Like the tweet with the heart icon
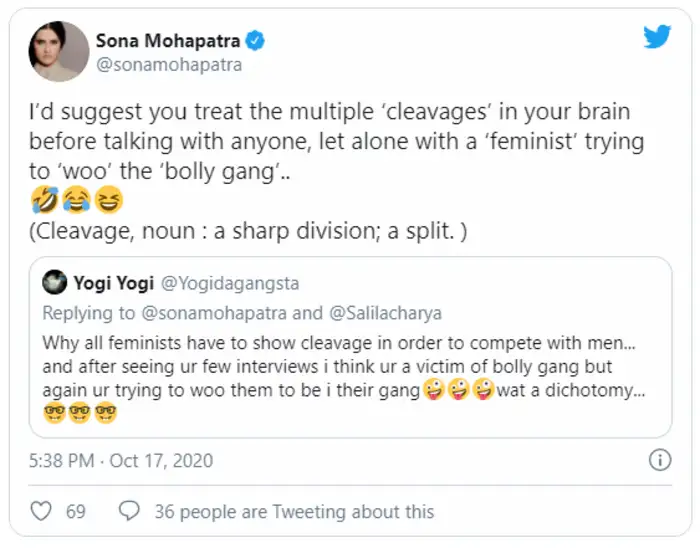 (41, 511)
